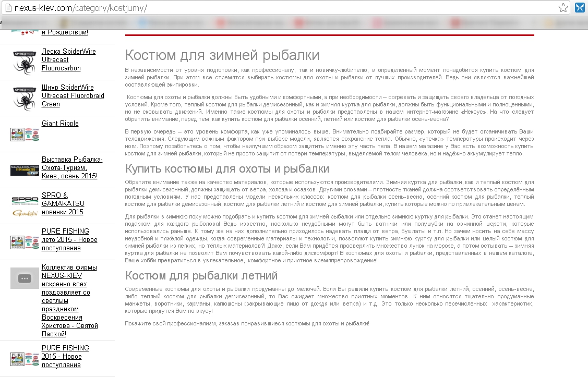Open the Коллектив фирмы NEXUS-KIEV Easter greeting link
588x377 pixels.
tap(69, 300)
